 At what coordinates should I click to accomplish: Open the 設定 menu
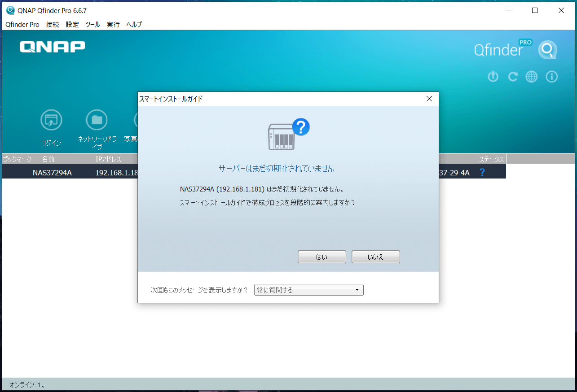coord(72,25)
